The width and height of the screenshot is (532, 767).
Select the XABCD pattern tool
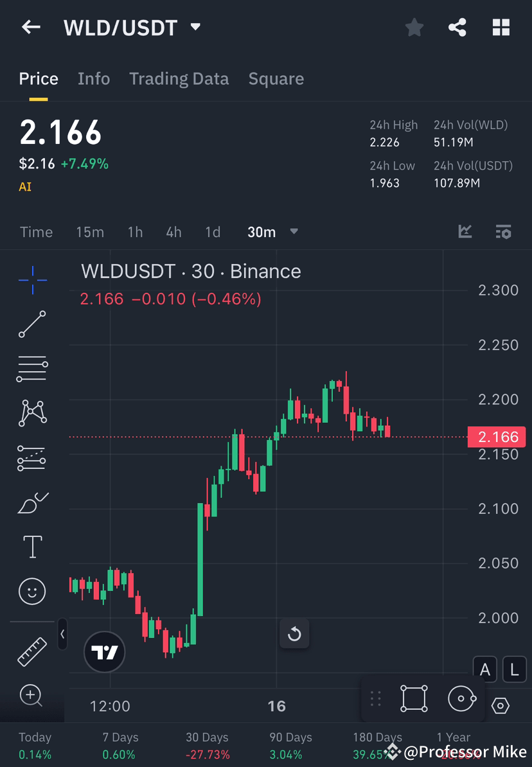tap(32, 413)
